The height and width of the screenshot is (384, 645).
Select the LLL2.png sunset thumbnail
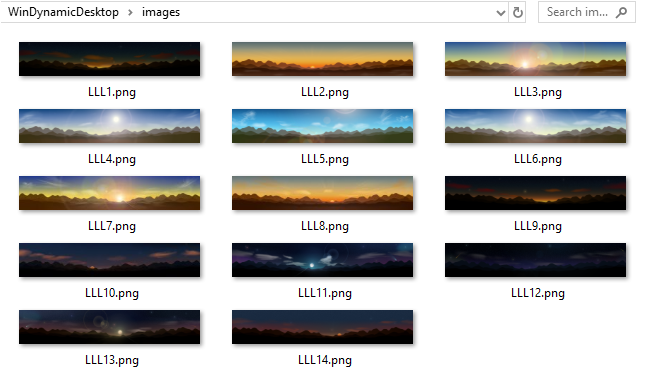click(x=322, y=59)
